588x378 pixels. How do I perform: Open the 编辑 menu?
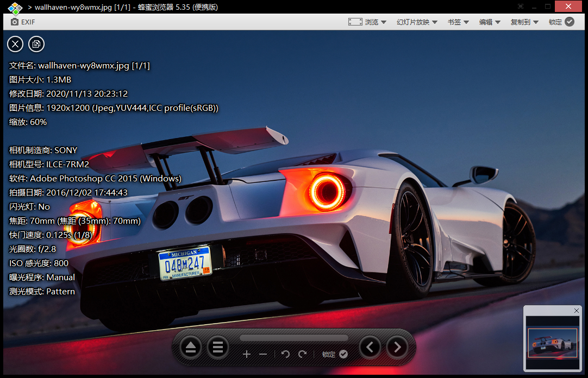490,22
